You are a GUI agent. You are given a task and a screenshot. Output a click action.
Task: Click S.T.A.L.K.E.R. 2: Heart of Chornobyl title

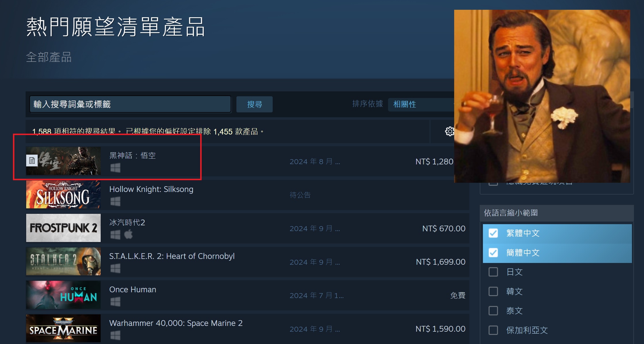pos(172,256)
